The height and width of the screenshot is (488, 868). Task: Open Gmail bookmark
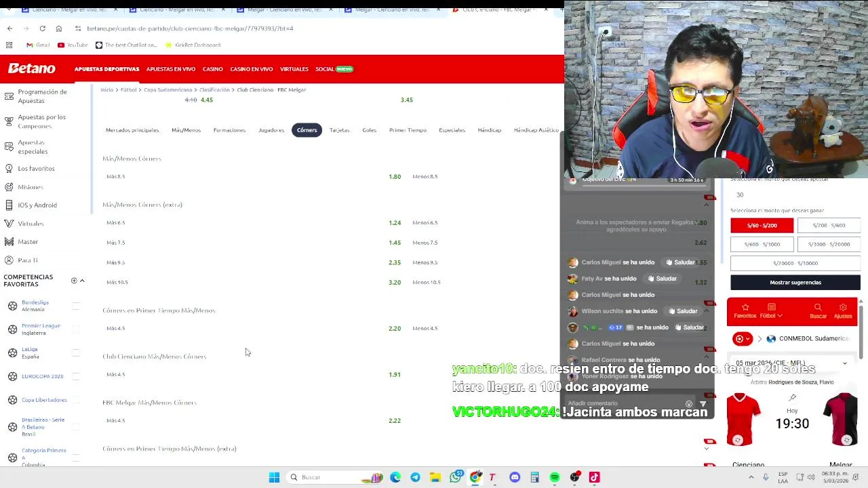tap(38, 45)
